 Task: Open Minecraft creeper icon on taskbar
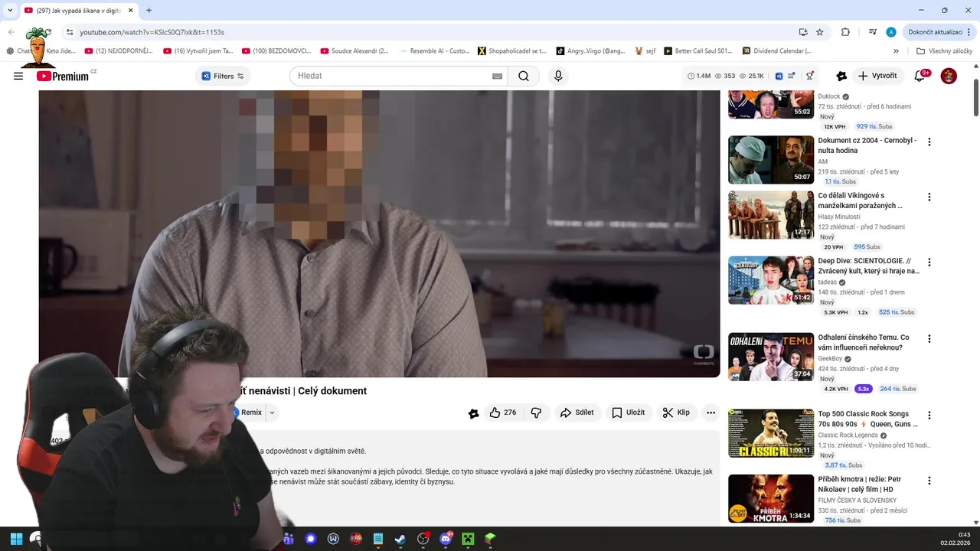pos(468,539)
